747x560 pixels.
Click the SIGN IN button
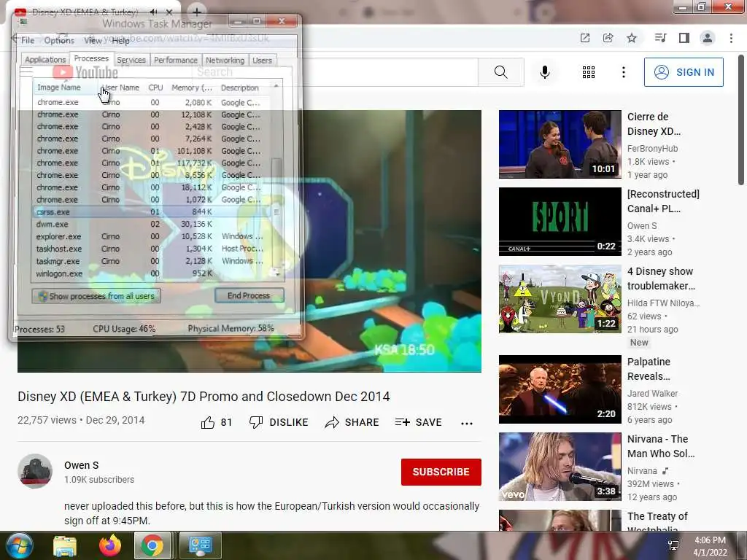click(684, 72)
